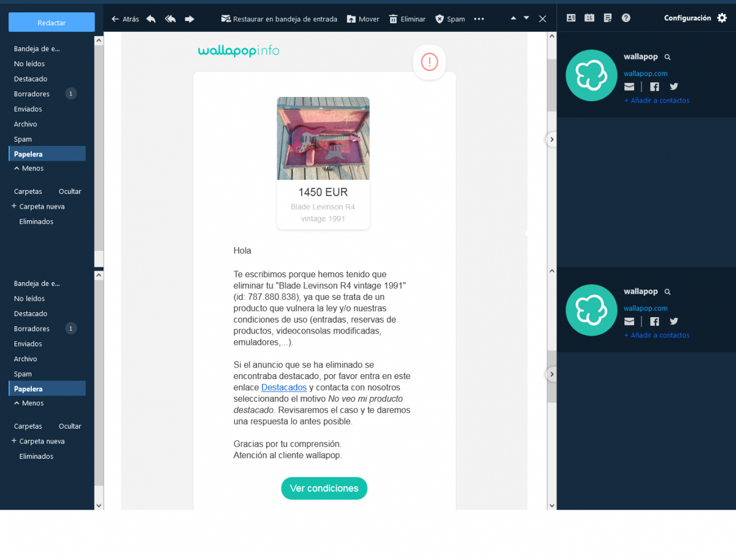This screenshot has width=736, height=560.
Task: Click down arrow of email scrollbar
Action: (552, 505)
